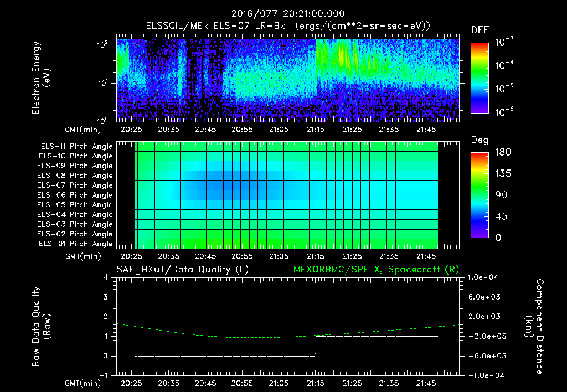Click the ELS-09 Pitch Angle row label

pos(75,166)
